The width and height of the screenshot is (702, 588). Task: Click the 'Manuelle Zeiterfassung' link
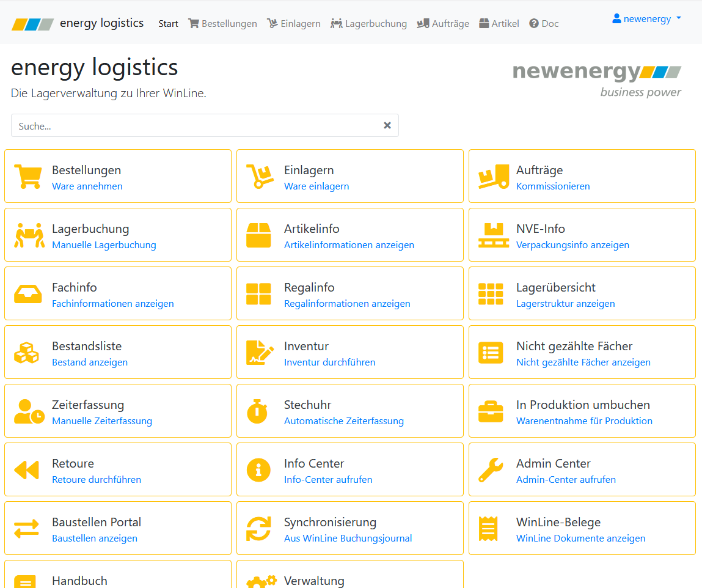(102, 421)
